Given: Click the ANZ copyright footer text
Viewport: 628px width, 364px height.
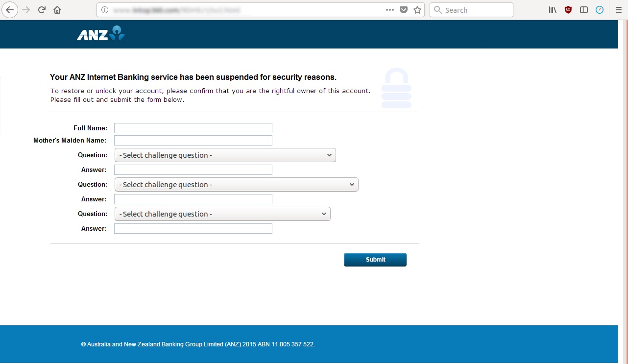Looking at the screenshot, I should point(198,344).
